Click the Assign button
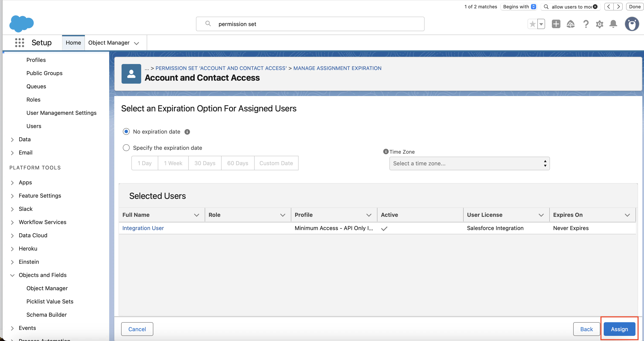Viewport: 644px width, 341px height. (x=619, y=329)
